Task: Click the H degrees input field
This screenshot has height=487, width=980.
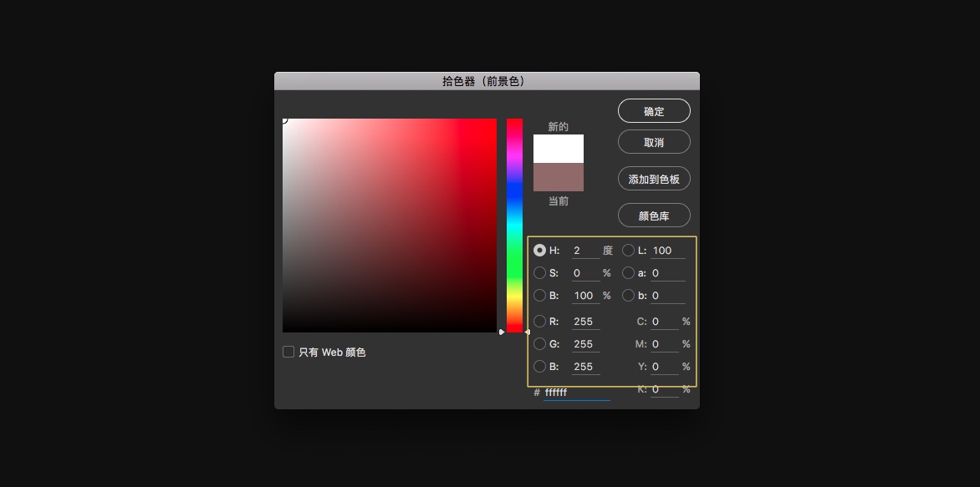Action: [x=585, y=251]
